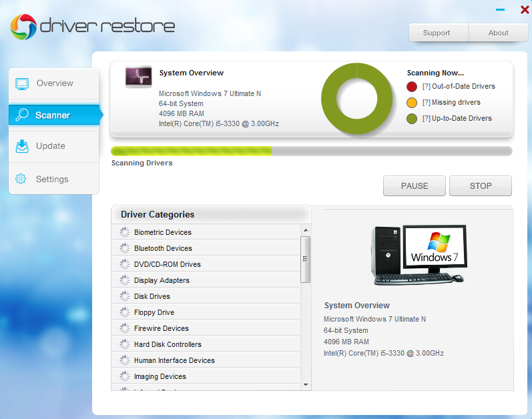Pause the driver scan
This screenshot has width=532, height=419.
(415, 185)
